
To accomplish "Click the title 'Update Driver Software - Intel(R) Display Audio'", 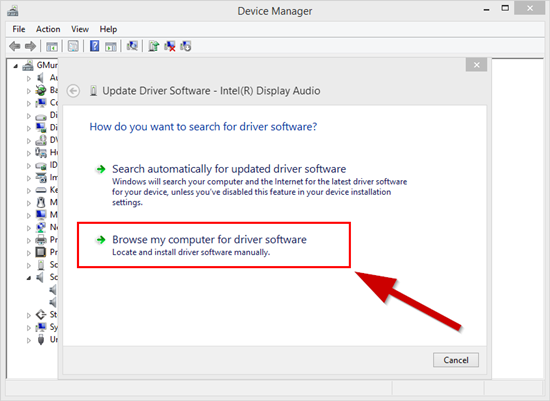I will (x=211, y=91).
